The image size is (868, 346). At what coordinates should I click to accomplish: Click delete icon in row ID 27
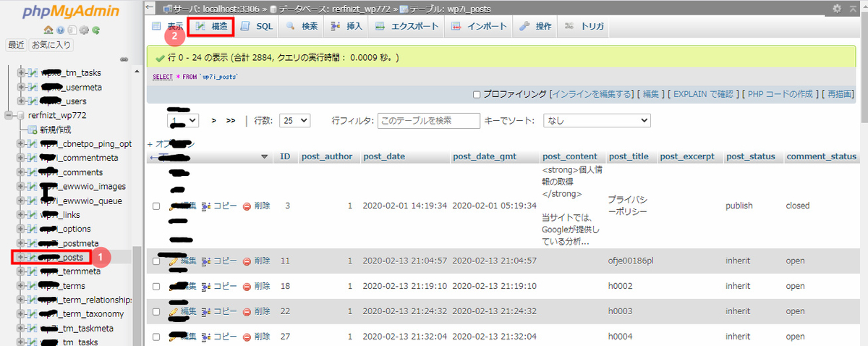pyautogui.click(x=247, y=337)
